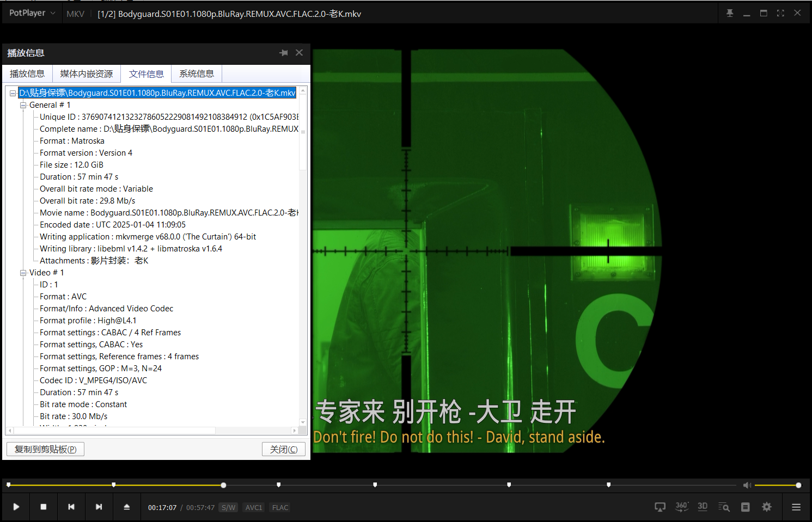Select 'Format version : Version 4' row

pos(86,153)
